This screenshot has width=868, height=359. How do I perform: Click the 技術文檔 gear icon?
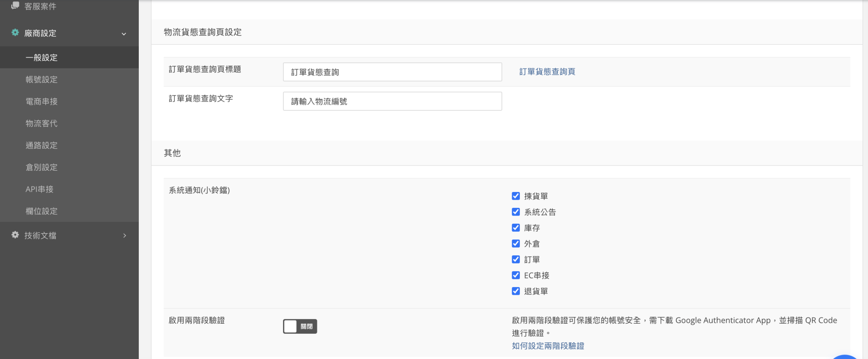15,235
